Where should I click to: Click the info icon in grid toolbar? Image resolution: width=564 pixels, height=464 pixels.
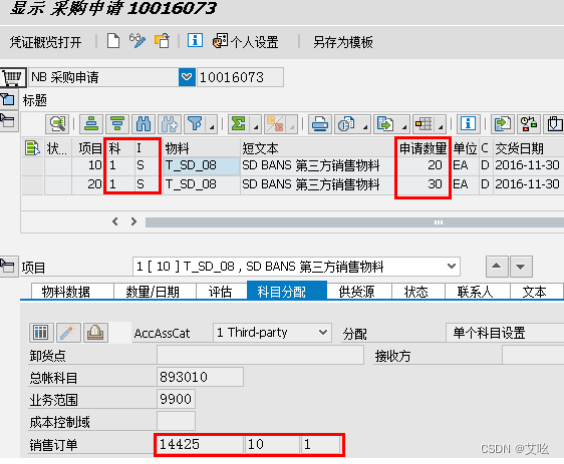coord(468,124)
